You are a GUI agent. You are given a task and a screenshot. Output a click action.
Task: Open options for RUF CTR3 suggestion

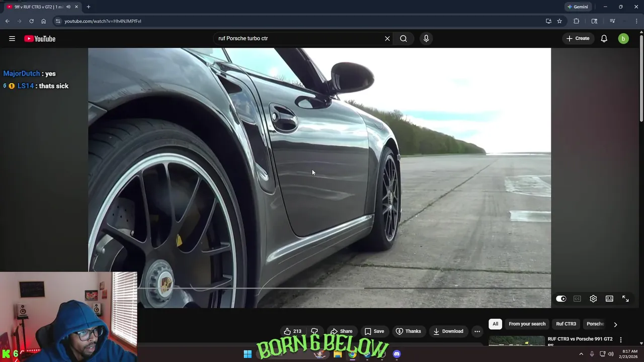click(x=620, y=340)
